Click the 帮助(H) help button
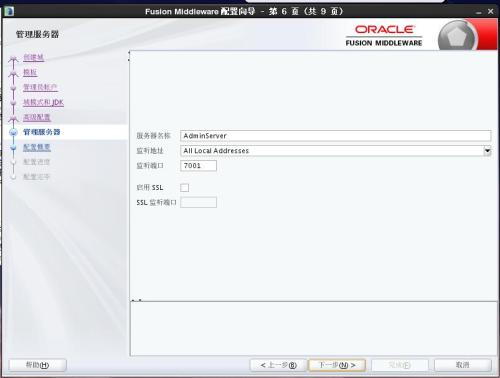The image size is (500, 378). point(37,365)
